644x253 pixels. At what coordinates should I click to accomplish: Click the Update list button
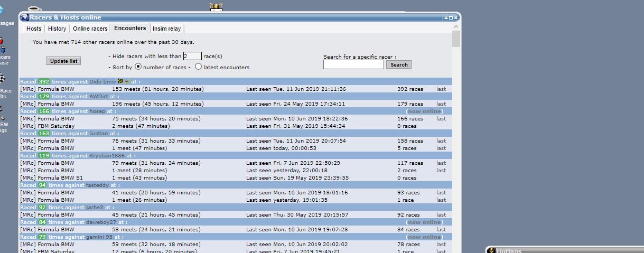pos(63,61)
